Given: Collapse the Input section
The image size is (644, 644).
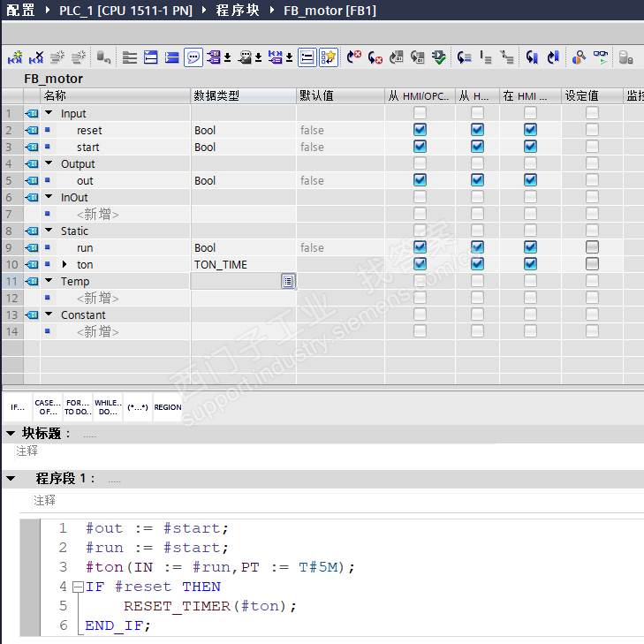Looking at the screenshot, I should pyautogui.click(x=49, y=112).
